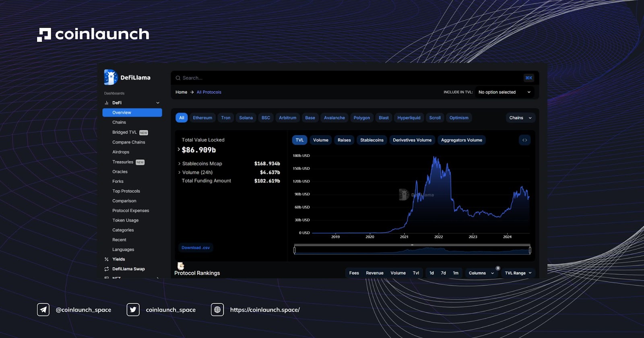
Task: Expand the Stablecoins Mcap row
Action: tap(179, 164)
